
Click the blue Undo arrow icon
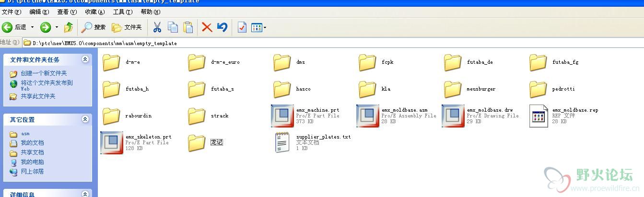coord(222,27)
